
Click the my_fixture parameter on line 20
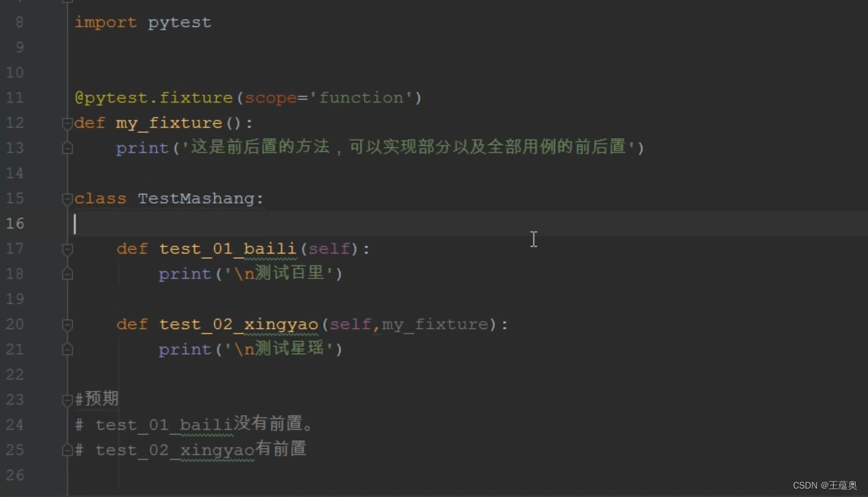[435, 324]
